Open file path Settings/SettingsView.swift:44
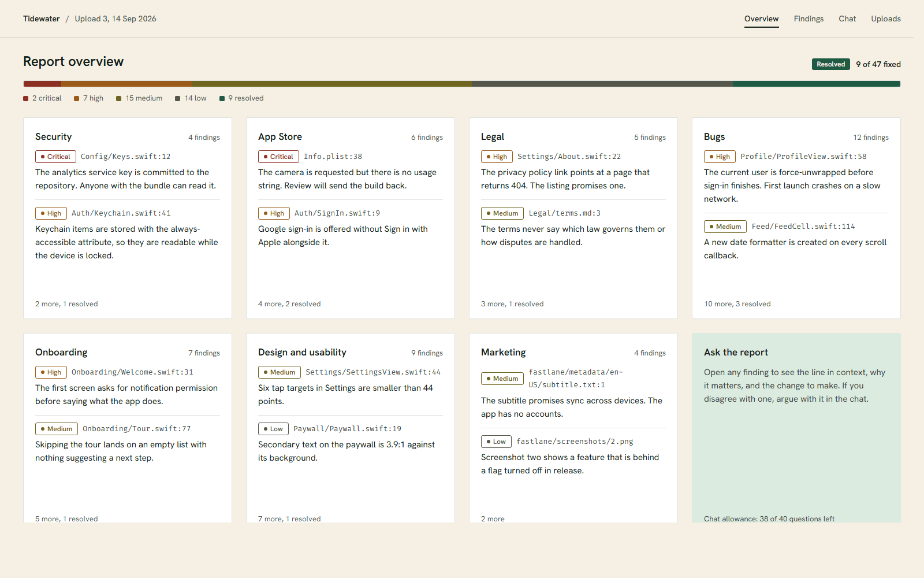 pyautogui.click(x=372, y=372)
